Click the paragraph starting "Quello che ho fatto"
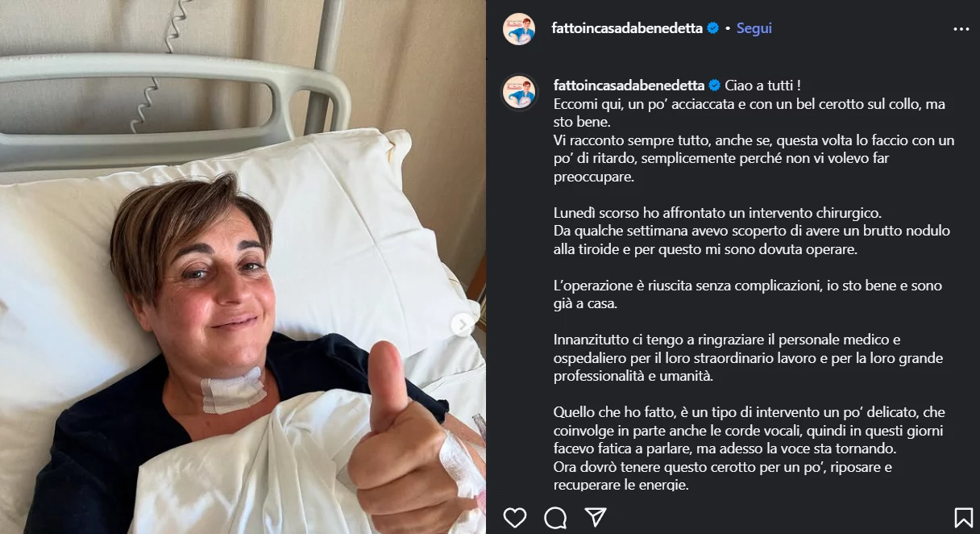 pyautogui.click(x=750, y=448)
